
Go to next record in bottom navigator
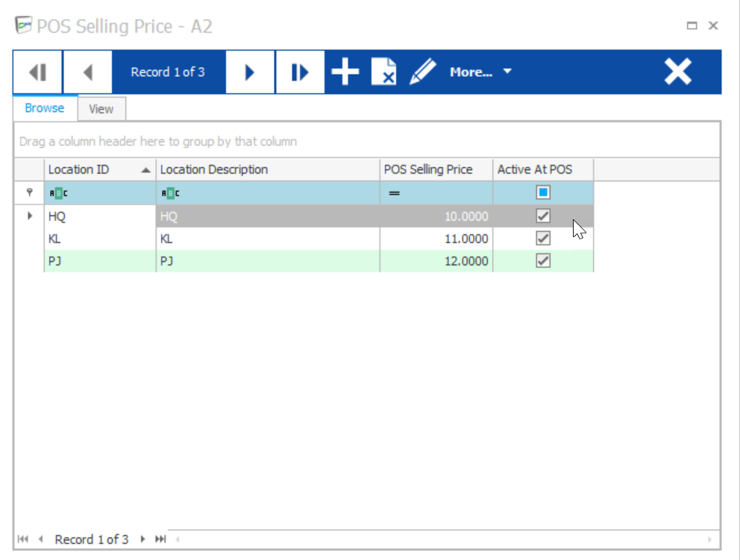tap(143, 539)
